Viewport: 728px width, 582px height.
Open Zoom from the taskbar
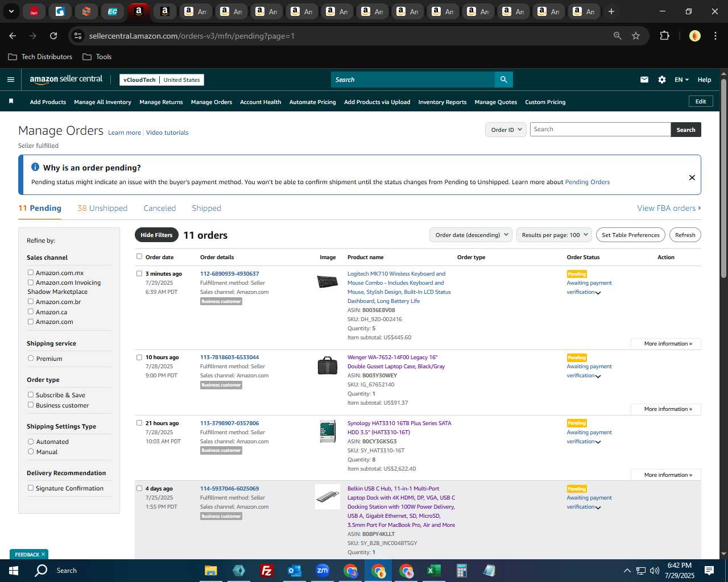tap(322, 571)
